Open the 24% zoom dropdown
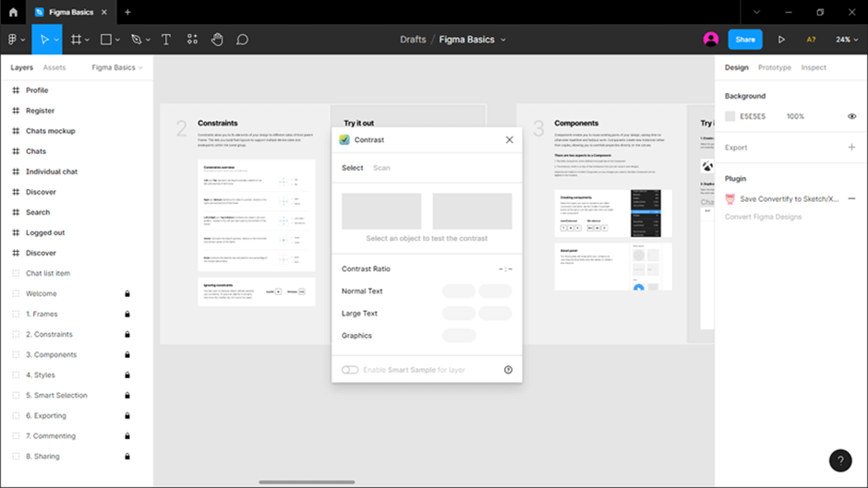Viewport: 868px width, 488px height. (847, 40)
